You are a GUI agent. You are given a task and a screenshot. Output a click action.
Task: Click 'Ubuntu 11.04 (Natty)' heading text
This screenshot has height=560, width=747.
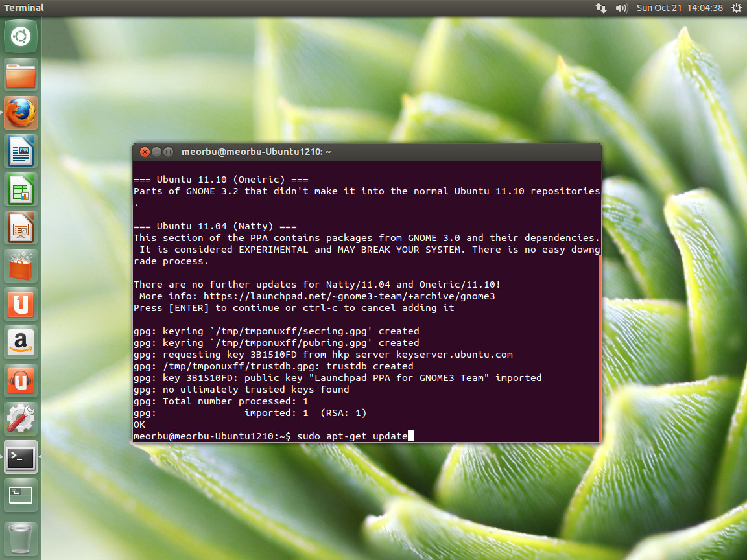pos(215,226)
